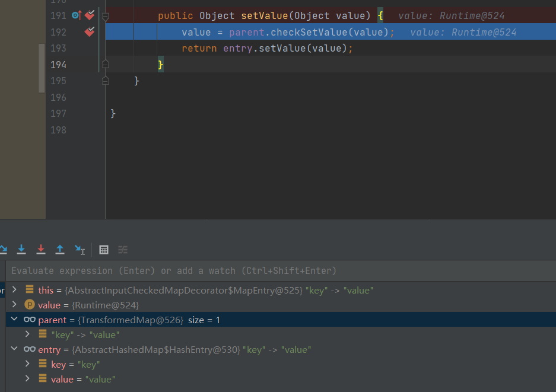Select the 'this = {AbstractInputCheckedMapDecorator$MapEntry@525}' row
556x392 pixels.
281,290
